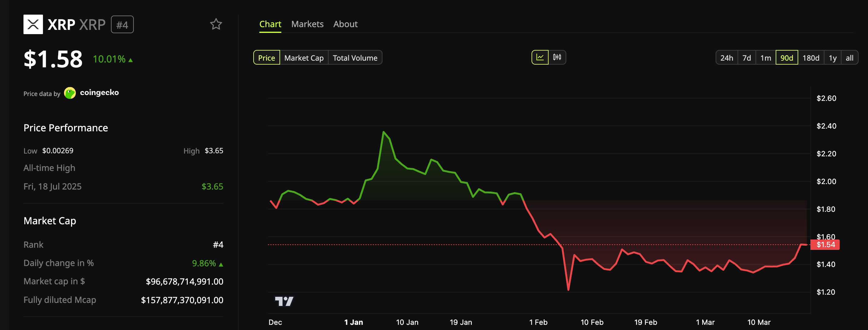
Task: Select the line chart icon
Action: tap(540, 58)
